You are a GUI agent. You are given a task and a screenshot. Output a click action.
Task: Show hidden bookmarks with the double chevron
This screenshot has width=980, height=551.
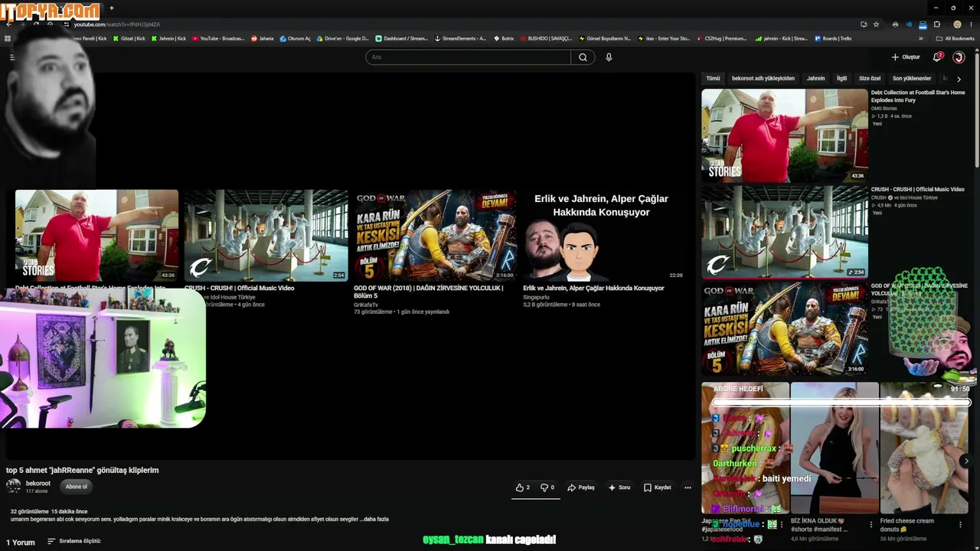tap(921, 38)
